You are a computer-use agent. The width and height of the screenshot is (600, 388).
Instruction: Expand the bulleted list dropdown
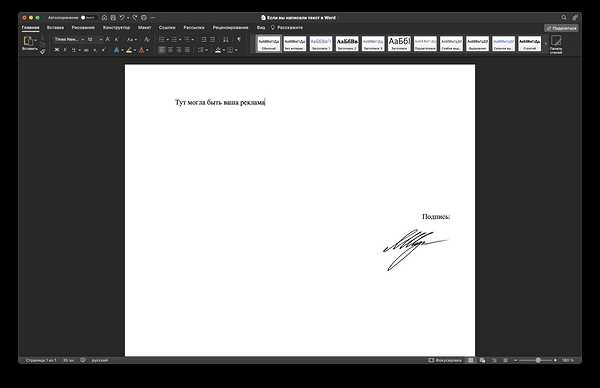[x=168, y=39]
